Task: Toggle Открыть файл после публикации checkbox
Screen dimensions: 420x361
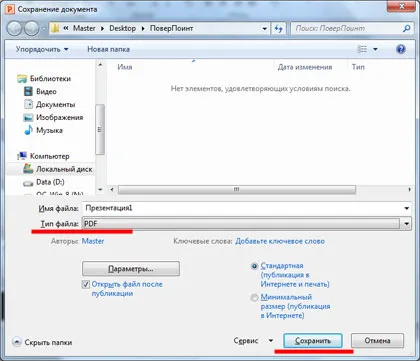Action: coord(86,284)
